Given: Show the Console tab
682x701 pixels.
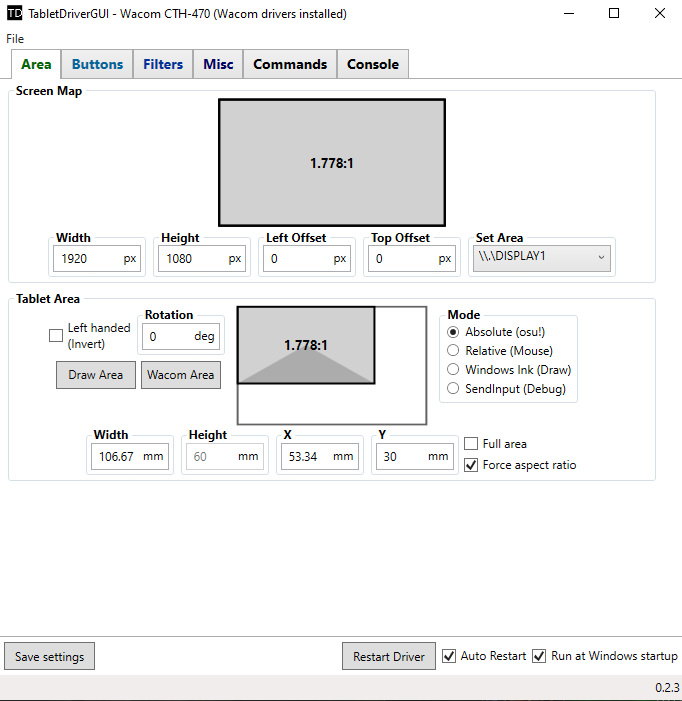Looking at the screenshot, I should coord(373,64).
